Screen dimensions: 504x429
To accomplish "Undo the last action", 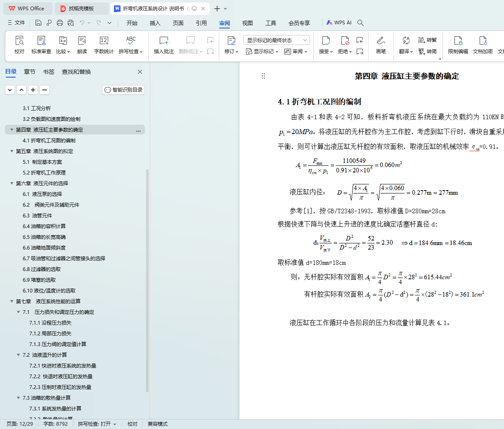I will point(82,23).
